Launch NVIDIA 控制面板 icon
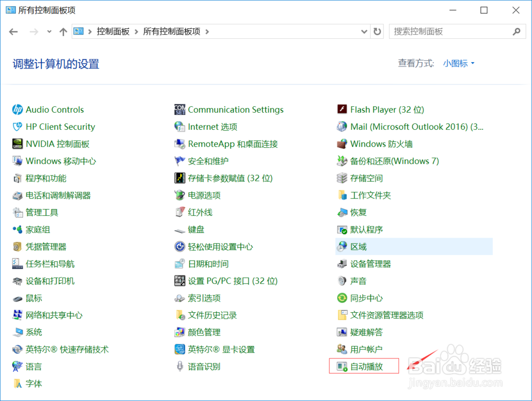Viewport: 532px width, 401px height. [x=18, y=144]
